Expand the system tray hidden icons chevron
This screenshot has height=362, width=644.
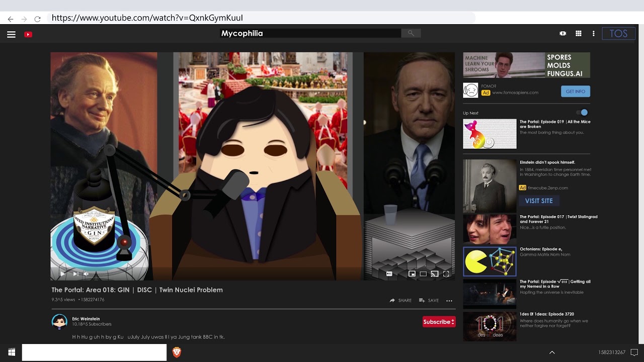coord(552,352)
